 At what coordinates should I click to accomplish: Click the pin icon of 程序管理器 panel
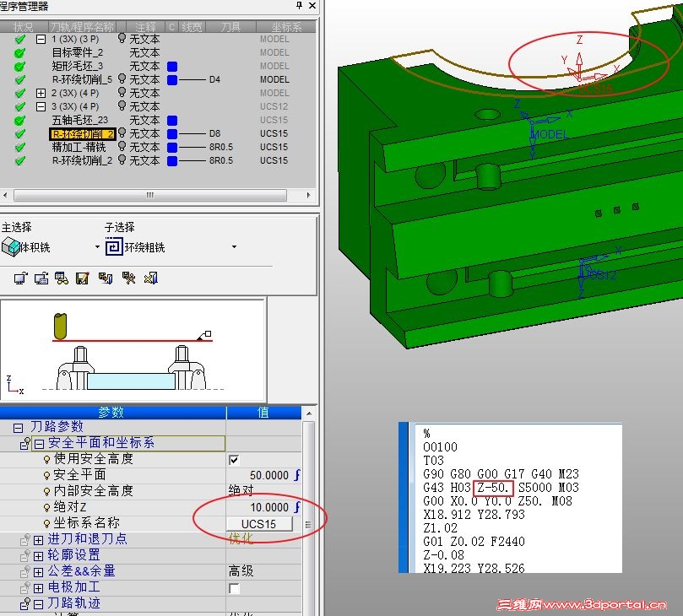click(299, 5)
